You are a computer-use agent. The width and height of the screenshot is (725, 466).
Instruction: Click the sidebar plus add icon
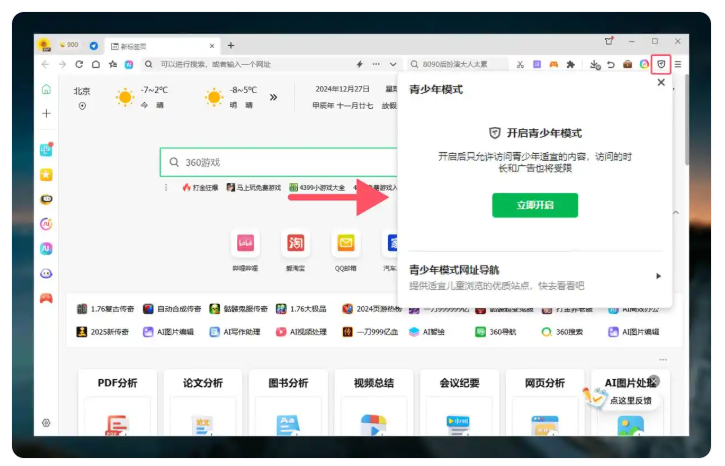[x=46, y=113]
